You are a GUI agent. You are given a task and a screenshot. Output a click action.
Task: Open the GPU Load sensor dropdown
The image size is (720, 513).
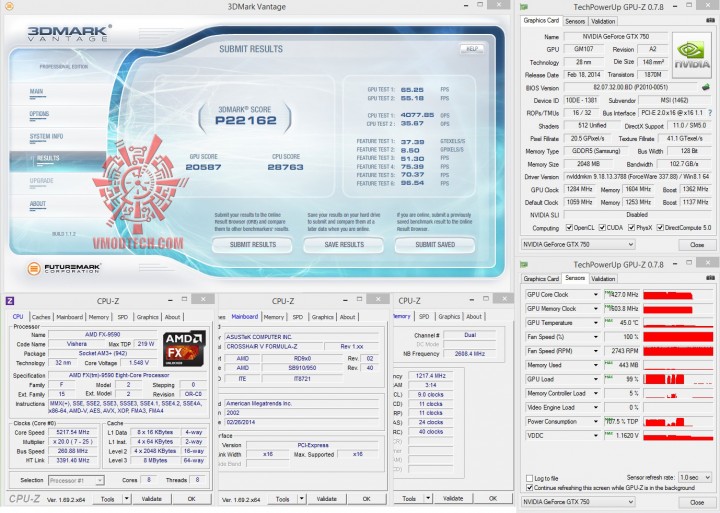[596, 379]
